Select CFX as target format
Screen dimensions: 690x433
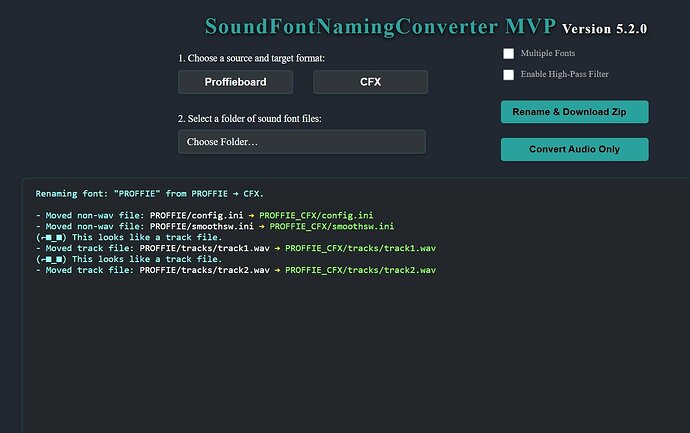[x=370, y=82]
